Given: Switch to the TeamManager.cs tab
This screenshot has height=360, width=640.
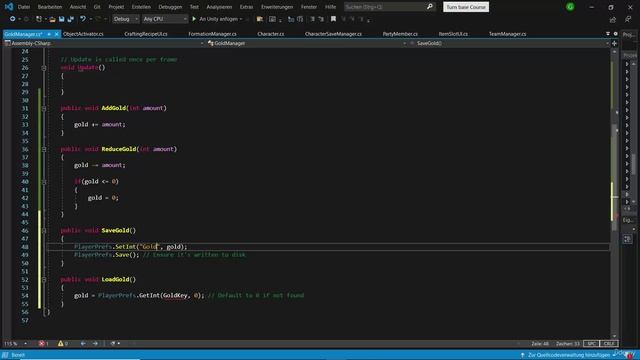Looking at the screenshot, I should coord(507,34).
